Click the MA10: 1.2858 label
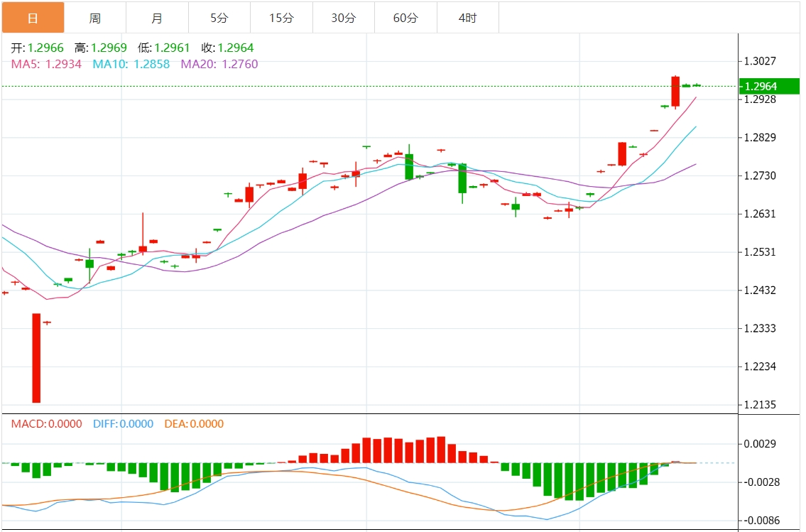Image resolution: width=806 pixels, height=532 pixels. click(131, 64)
